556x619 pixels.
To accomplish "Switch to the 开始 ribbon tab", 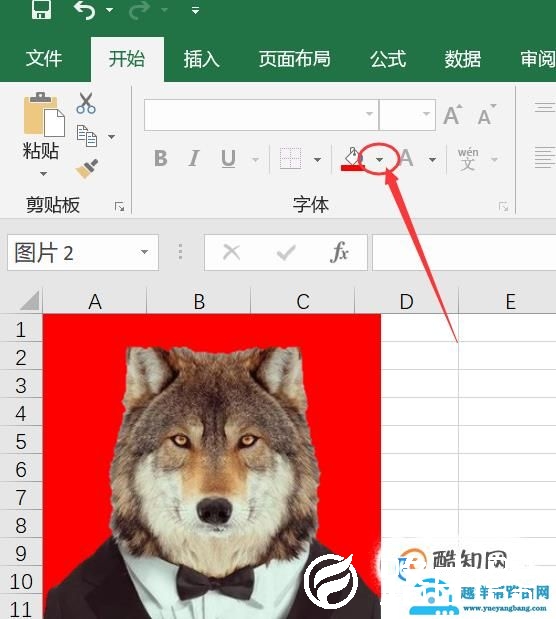I will 127,59.
